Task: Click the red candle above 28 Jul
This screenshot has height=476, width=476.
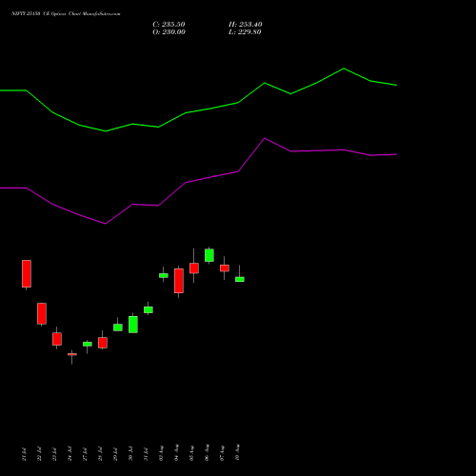Action: [x=103, y=343]
